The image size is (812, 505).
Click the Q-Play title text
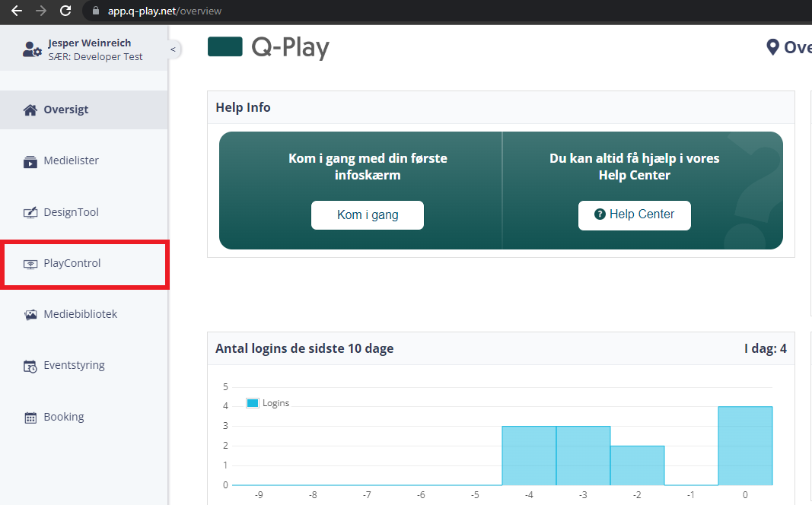click(x=290, y=48)
